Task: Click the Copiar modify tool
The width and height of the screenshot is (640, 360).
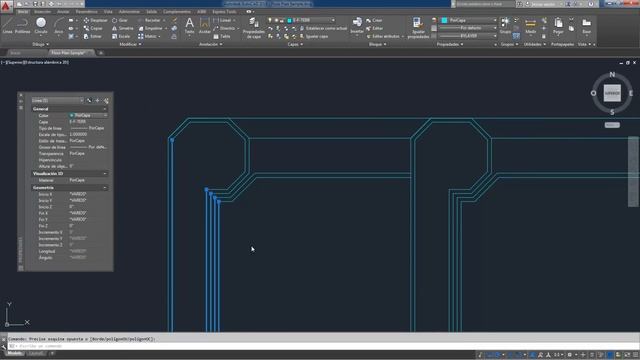Action: click(x=93, y=28)
